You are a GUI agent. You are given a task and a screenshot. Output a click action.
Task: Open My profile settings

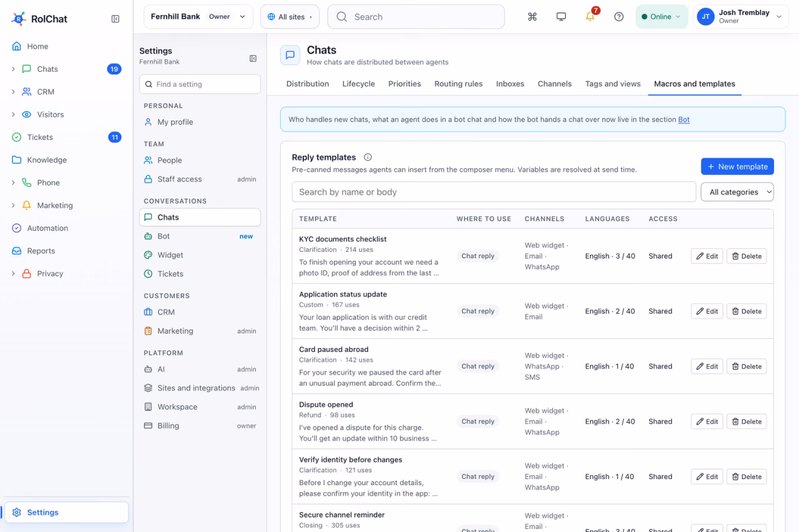point(200,122)
